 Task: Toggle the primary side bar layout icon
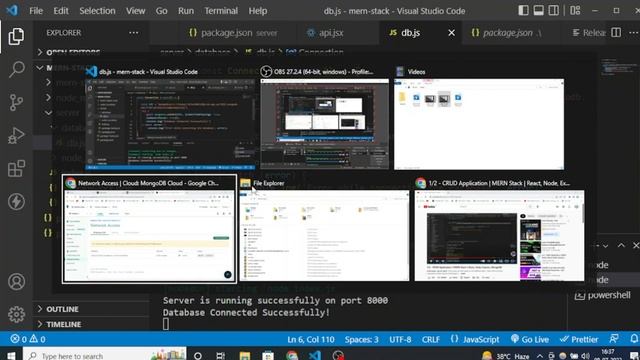[523, 11]
